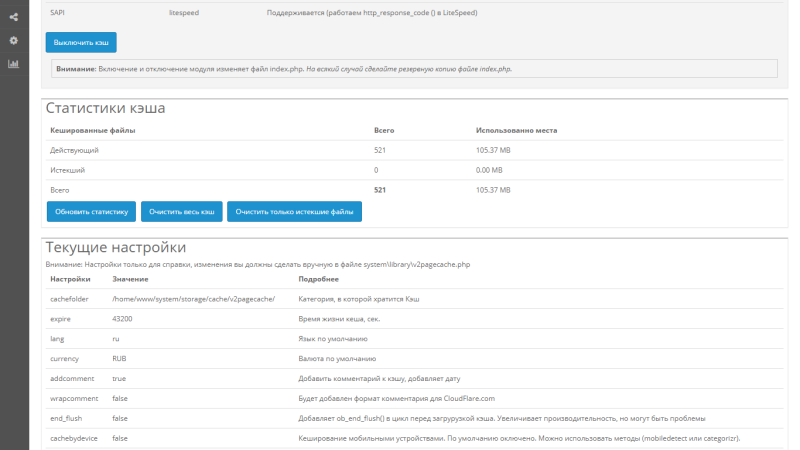Screen dimensions: 800x450
Task: Select the cachebydevice setting name
Action: tap(73, 439)
